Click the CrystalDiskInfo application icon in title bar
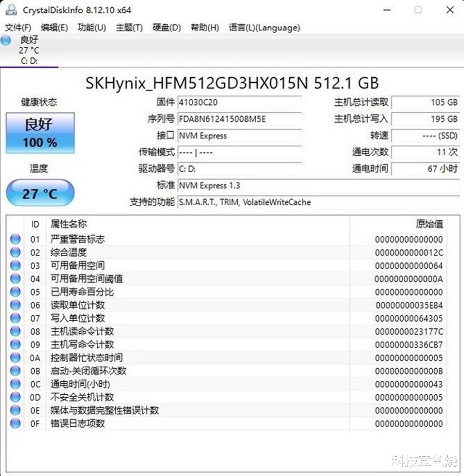 10,10
